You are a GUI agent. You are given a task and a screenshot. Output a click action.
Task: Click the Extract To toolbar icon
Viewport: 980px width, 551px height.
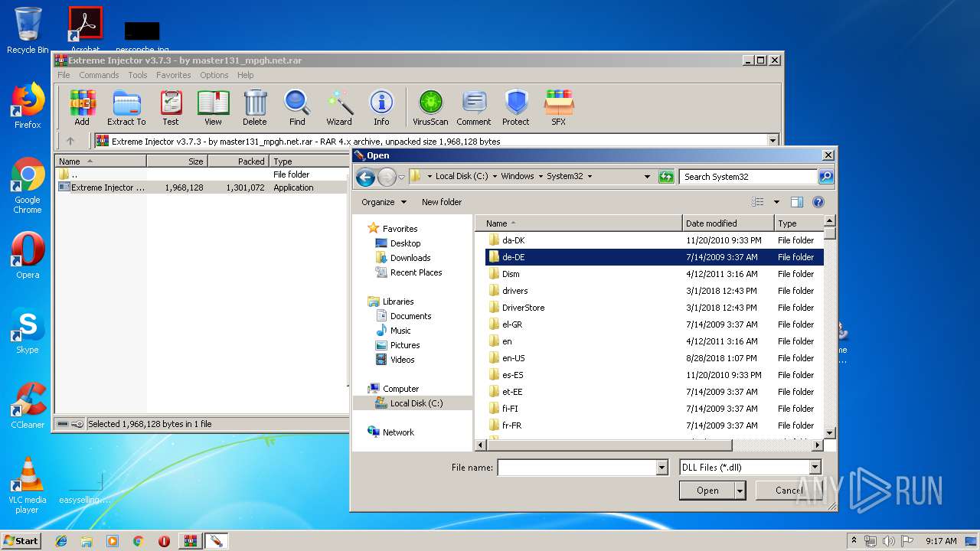click(126, 107)
